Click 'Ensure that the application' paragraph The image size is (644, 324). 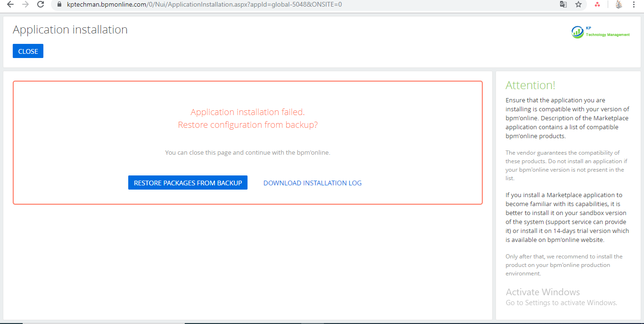tap(567, 118)
